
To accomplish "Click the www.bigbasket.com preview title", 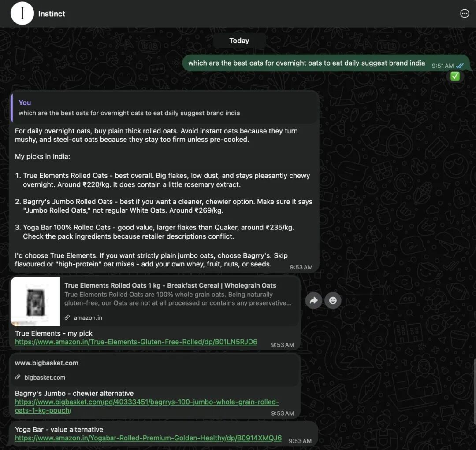I will [x=46, y=363].
